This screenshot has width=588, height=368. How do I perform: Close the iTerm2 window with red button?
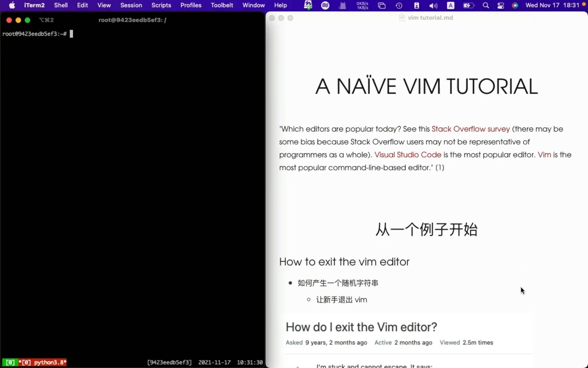(9, 20)
